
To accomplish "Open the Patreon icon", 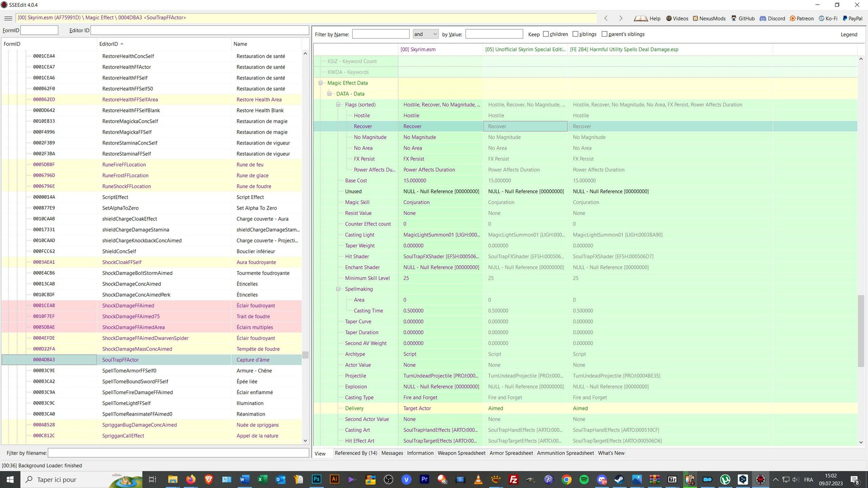I will click(x=793, y=19).
